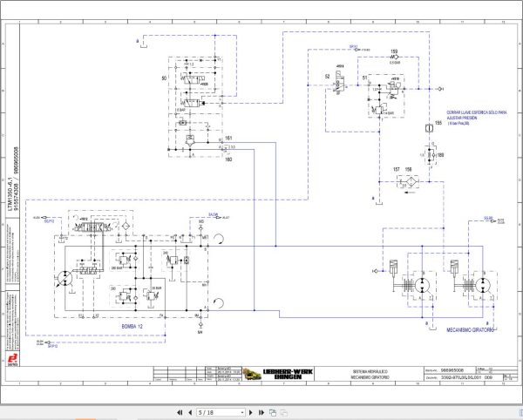Click filter label '158'

(x=408, y=170)
